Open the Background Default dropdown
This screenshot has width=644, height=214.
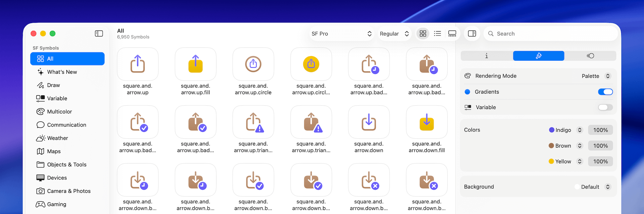click(593, 187)
